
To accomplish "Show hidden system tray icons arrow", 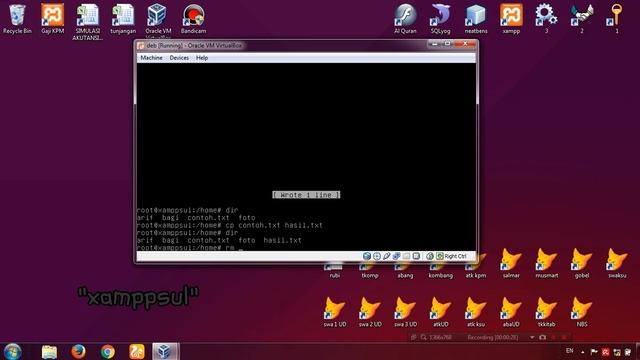I will [x=583, y=352].
